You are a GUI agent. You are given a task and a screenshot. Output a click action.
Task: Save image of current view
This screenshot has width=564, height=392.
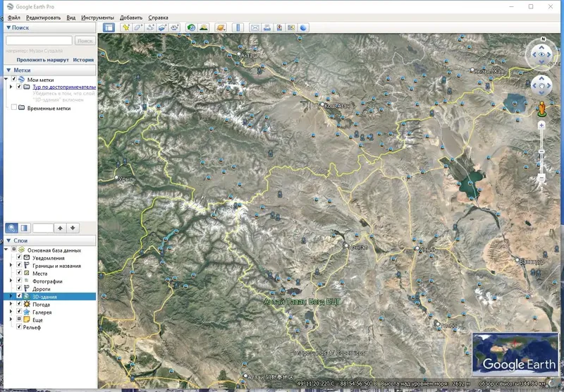(279, 27)
